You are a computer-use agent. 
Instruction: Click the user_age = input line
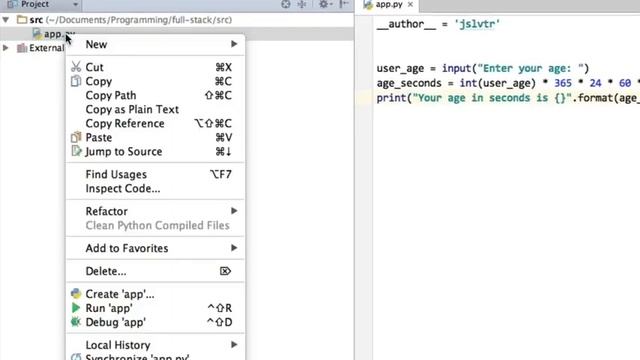(x=483, y=68)
